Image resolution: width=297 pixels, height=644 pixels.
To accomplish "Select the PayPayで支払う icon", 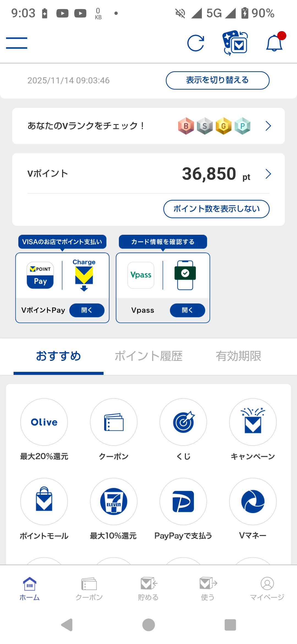I will pos(183,501).
